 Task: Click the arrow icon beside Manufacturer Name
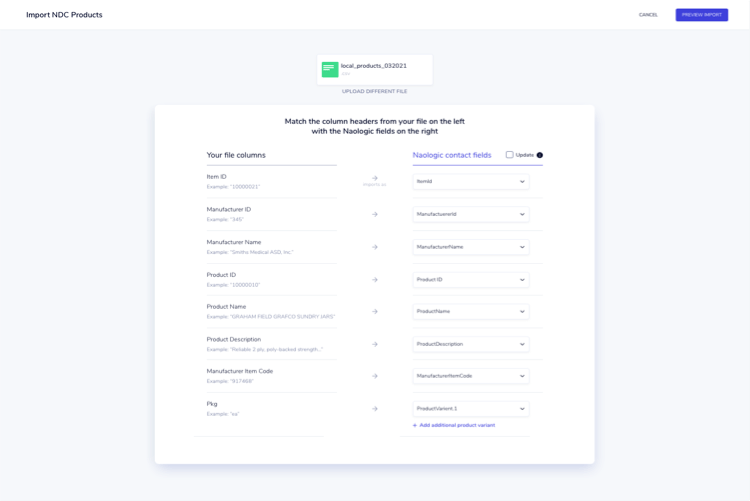tap(375, 247)
